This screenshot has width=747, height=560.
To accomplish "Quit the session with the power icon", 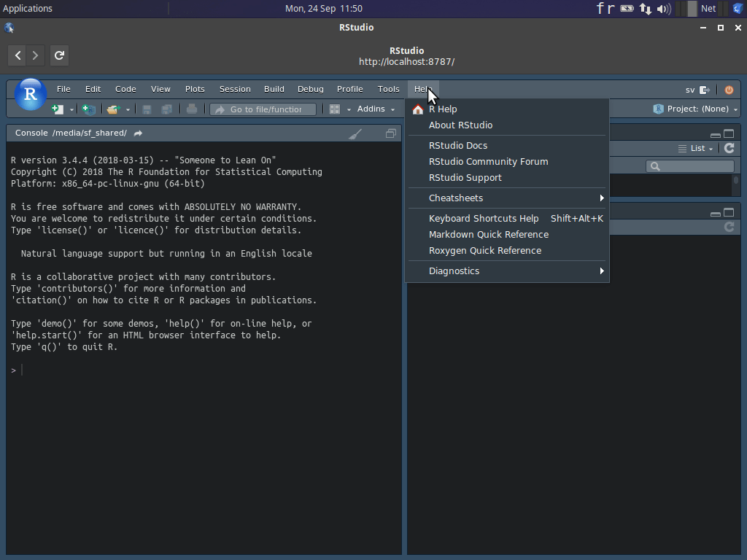I will [729, 90].
